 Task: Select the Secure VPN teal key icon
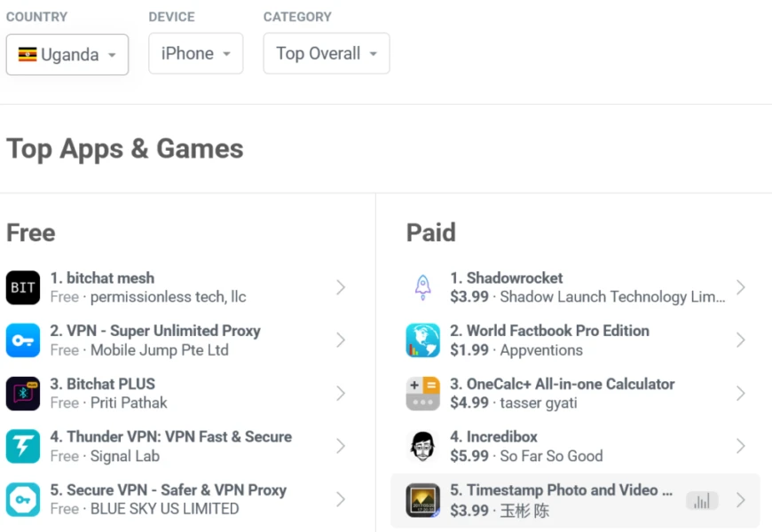pos(23,499)
